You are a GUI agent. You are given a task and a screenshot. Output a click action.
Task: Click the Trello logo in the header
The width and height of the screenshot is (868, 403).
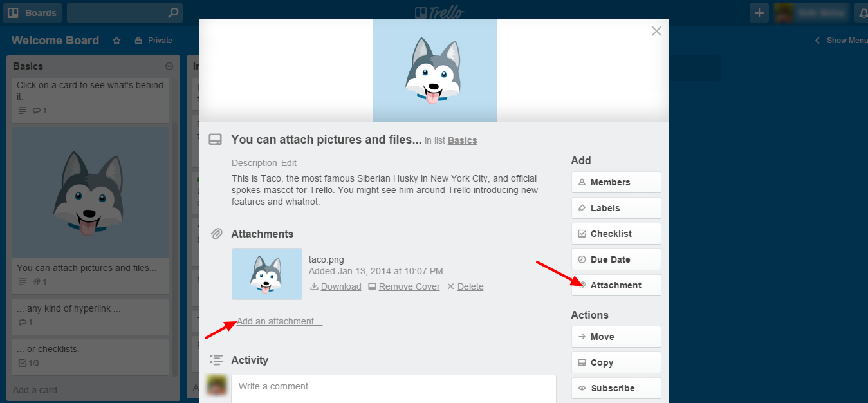pyautogui.click(x=439, y=13)
